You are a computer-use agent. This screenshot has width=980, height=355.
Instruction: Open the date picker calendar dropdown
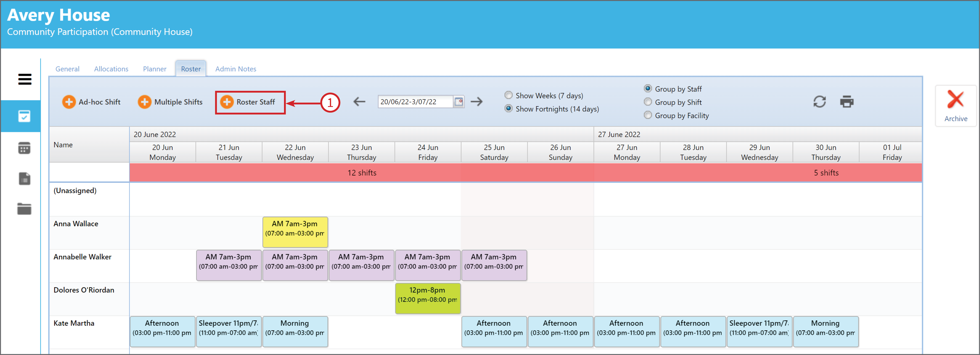point(459,102)
